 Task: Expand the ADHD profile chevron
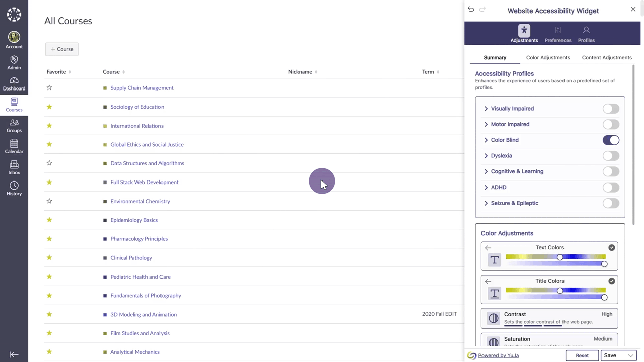486,188
